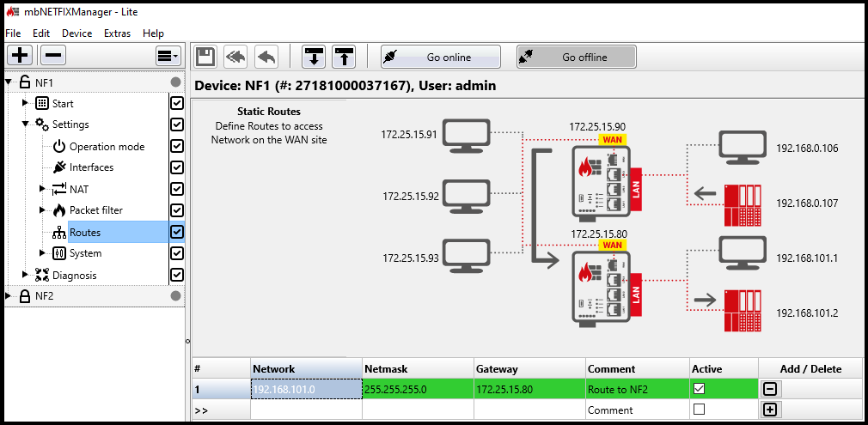Click the NAT arrows icon
The width and height of the screenshot is (868, 425).
click(x=59, y=189)
